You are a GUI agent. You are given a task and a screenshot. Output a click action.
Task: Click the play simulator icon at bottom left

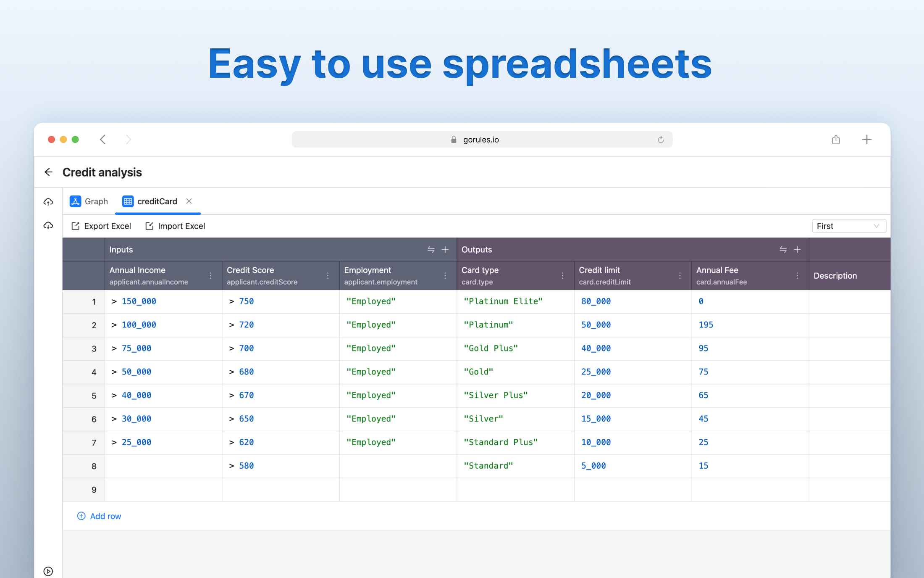[x=48, y=571]
